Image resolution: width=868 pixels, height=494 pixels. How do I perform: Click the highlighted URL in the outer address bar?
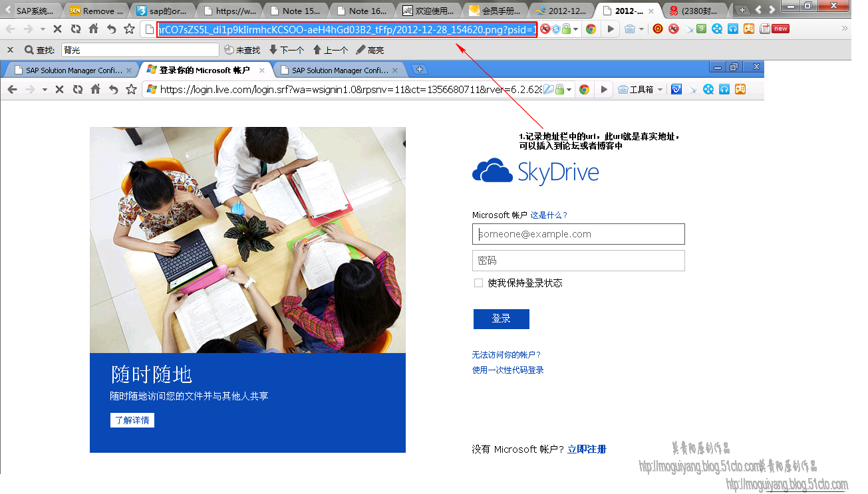click(347, 29)
